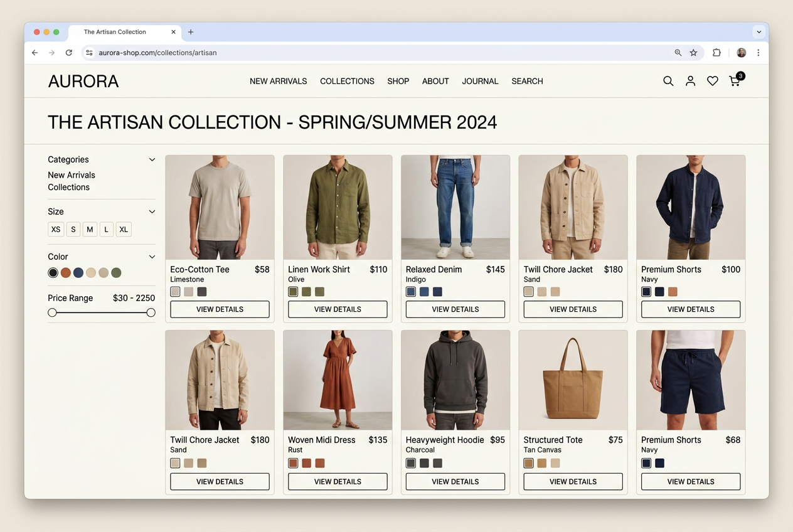This screenshot has width=793, height=532.
Task: View wishlist via heart icon
Action: (713, 81)
